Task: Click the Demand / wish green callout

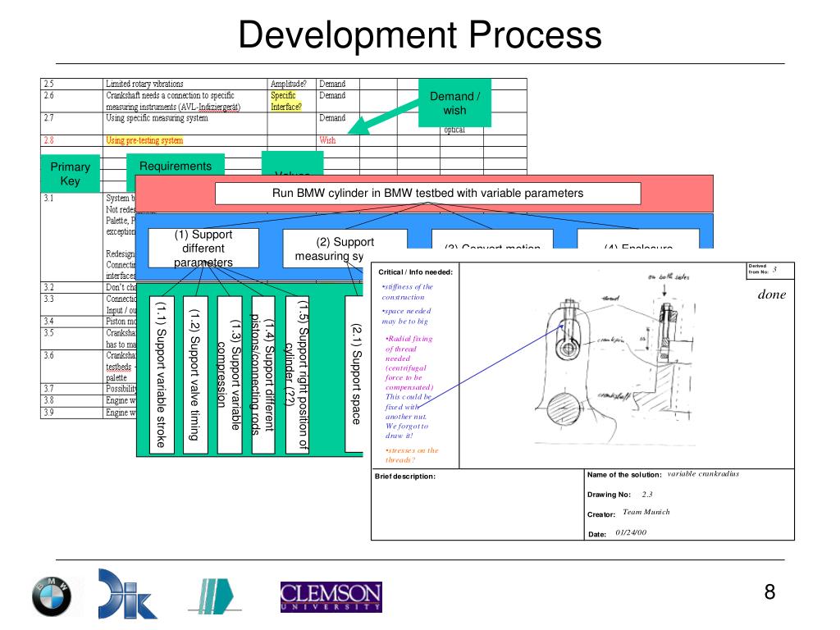Action: 454,103
